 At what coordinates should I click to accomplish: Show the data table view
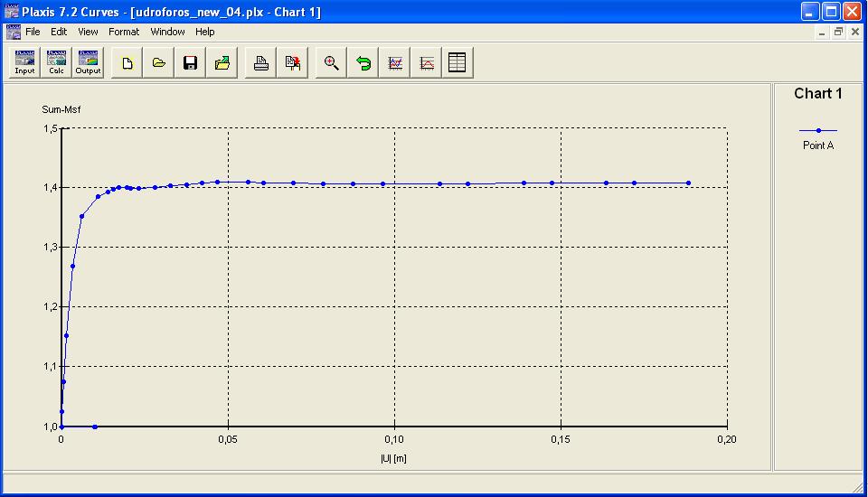coord(458,62)
